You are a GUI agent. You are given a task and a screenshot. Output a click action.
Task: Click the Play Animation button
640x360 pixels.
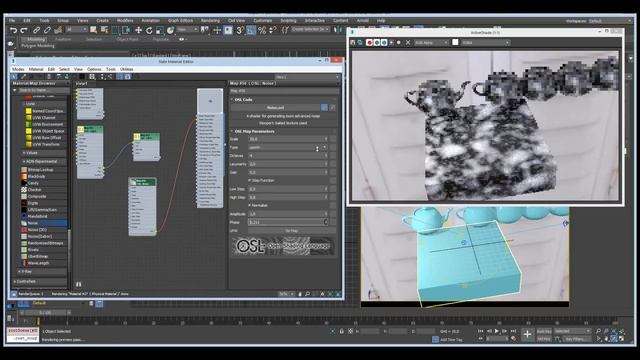pos(497,331)
